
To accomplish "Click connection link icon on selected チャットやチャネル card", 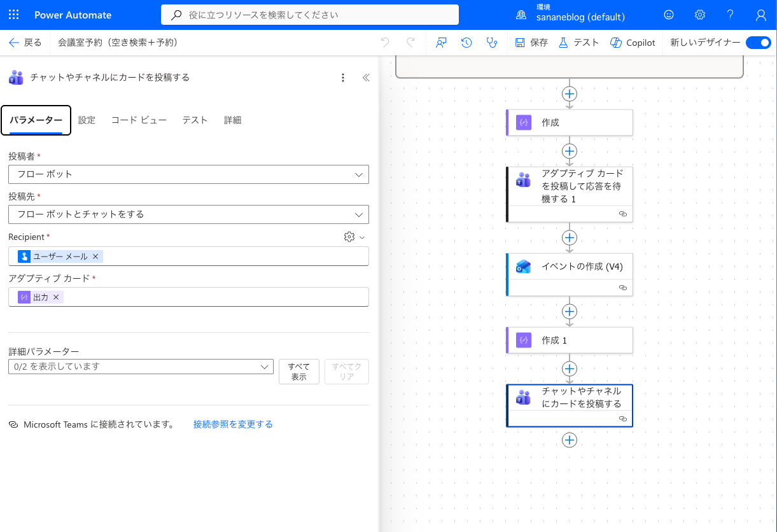I will tap(623, 419).
